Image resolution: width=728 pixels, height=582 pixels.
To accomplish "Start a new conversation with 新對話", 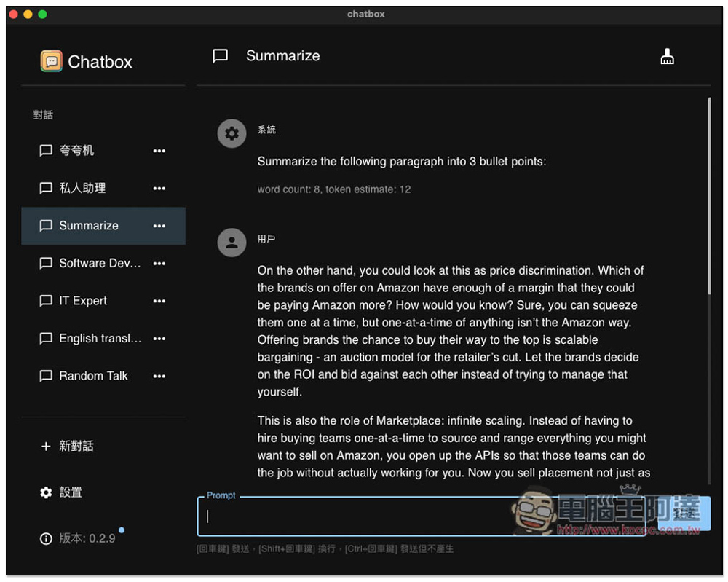I will pyautogui.click(x=103, y=447).
